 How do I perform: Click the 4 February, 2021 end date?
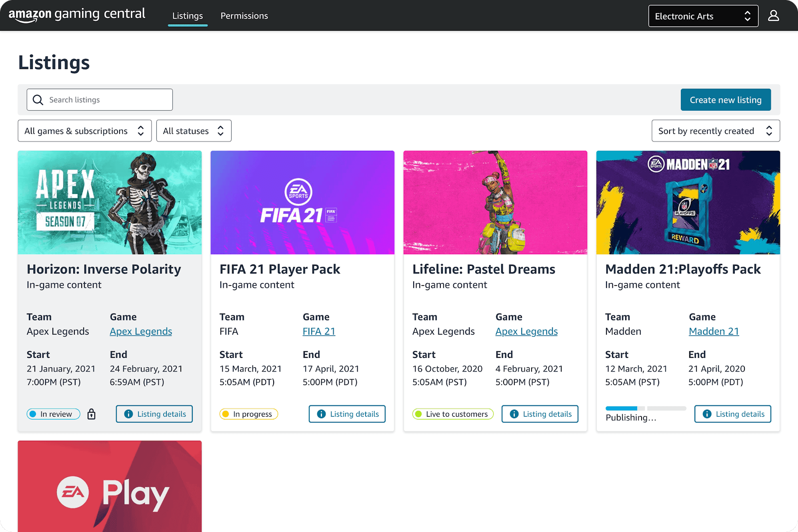pyautogui.click(x=529, y=369)
